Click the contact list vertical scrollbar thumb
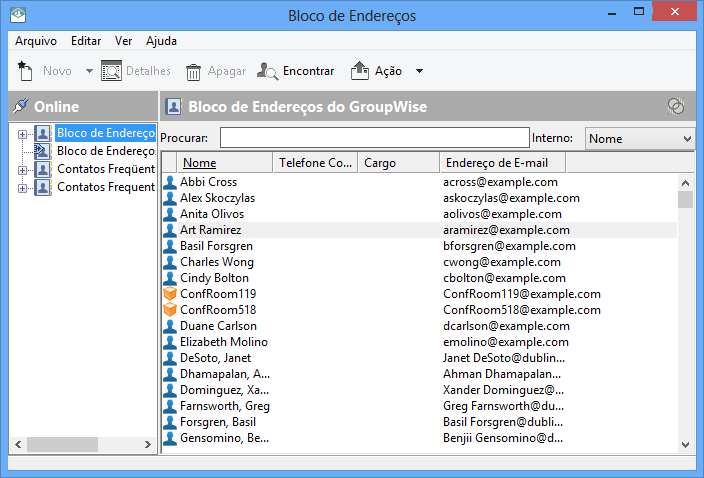Viewport: 704px width, 478px height. [x=685, y=199]
